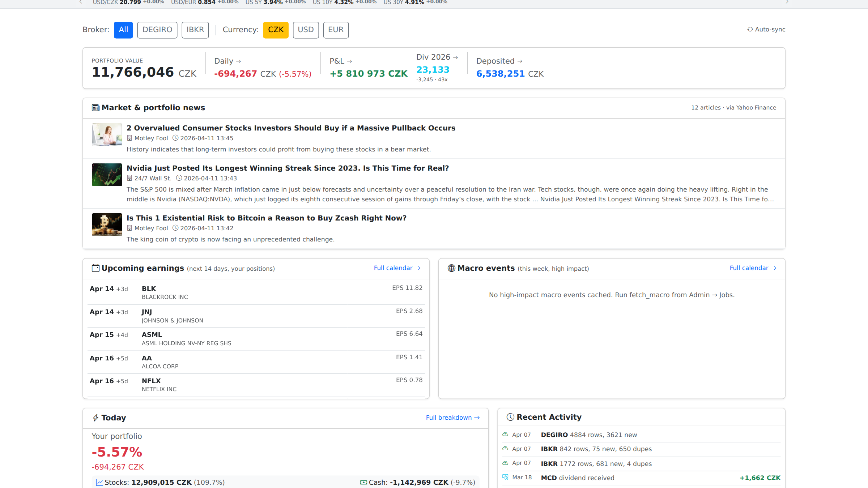Open Full breakdown of Today
The image size is (868, 488).
[x=453, y=418]
